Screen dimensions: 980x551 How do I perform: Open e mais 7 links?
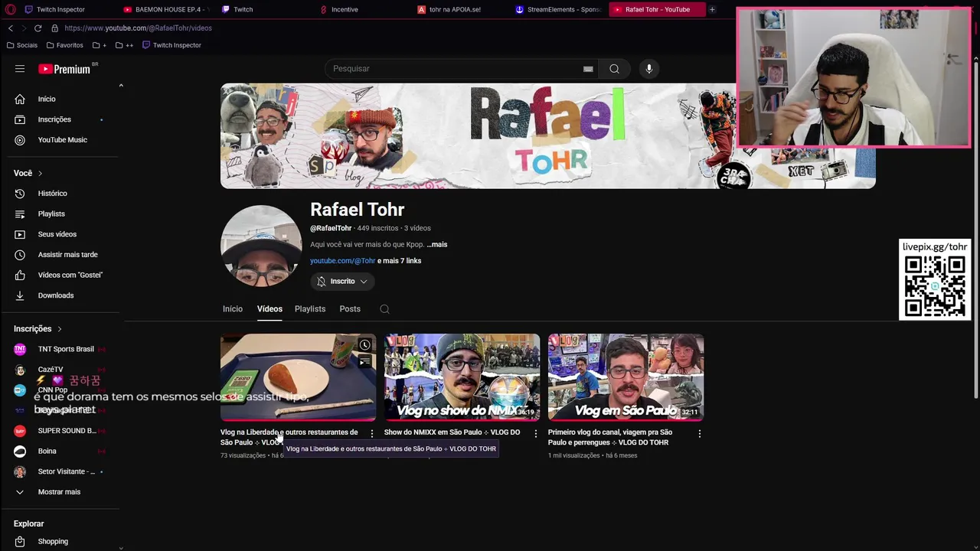pyautogui.click(x=399, y=261)
